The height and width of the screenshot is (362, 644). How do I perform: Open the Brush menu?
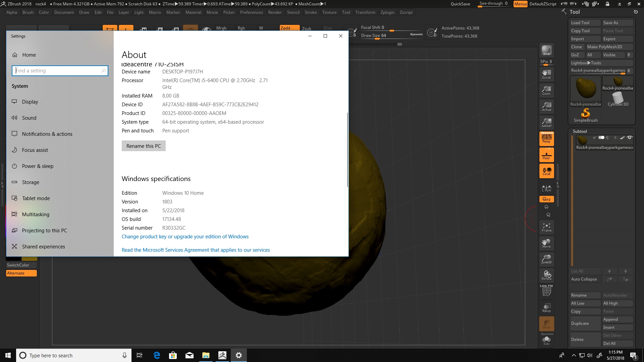28,12
